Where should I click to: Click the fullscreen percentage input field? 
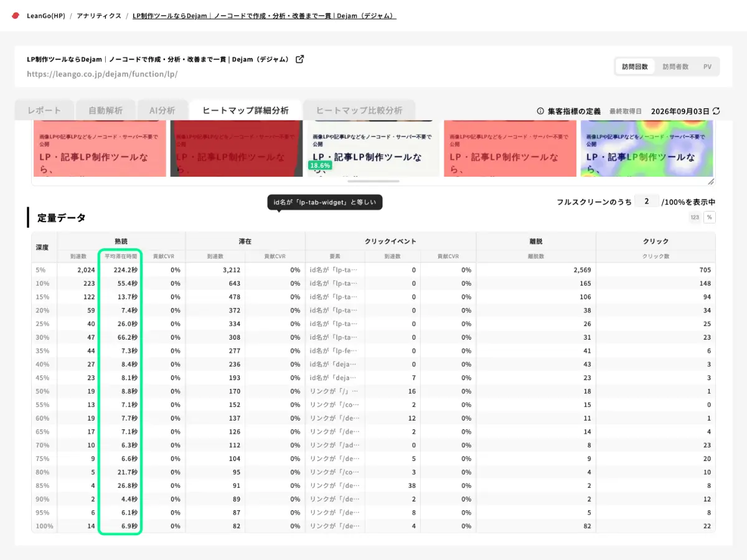pos(647,201)
